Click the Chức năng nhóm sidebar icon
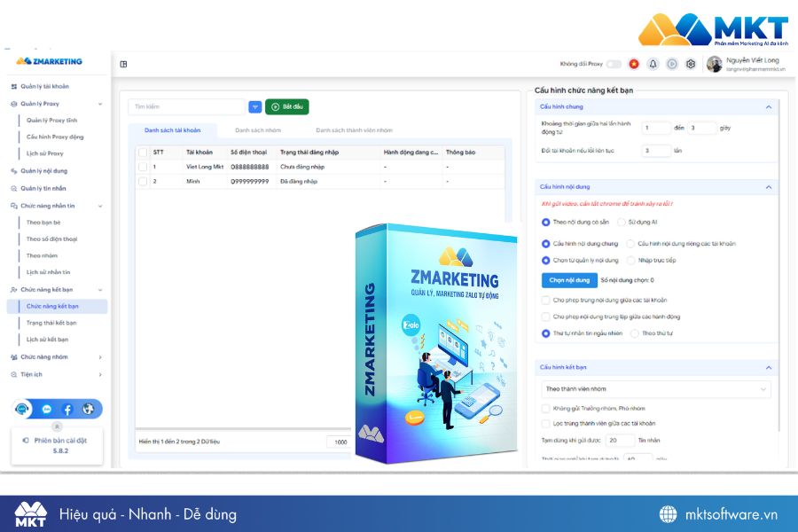798x532 pixels. click(x=13, y=356)
